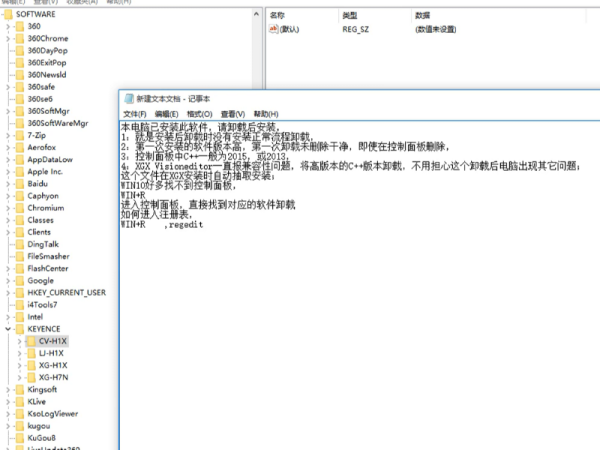The width and height of the screenshot is (600, 450).
Task: Collapse the KEYENCE tree node
Action: click(x=8, y=328)
